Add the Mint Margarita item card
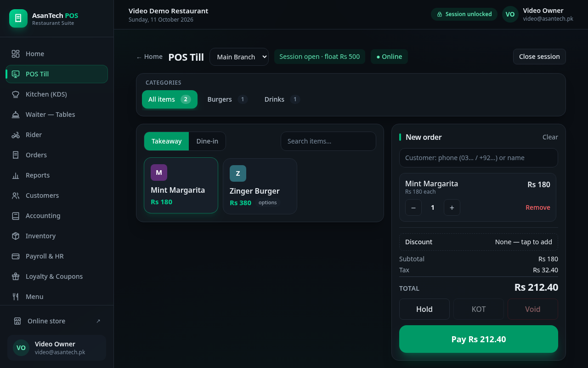This screenshot has height=368, width=588. (x=181, y=185)
